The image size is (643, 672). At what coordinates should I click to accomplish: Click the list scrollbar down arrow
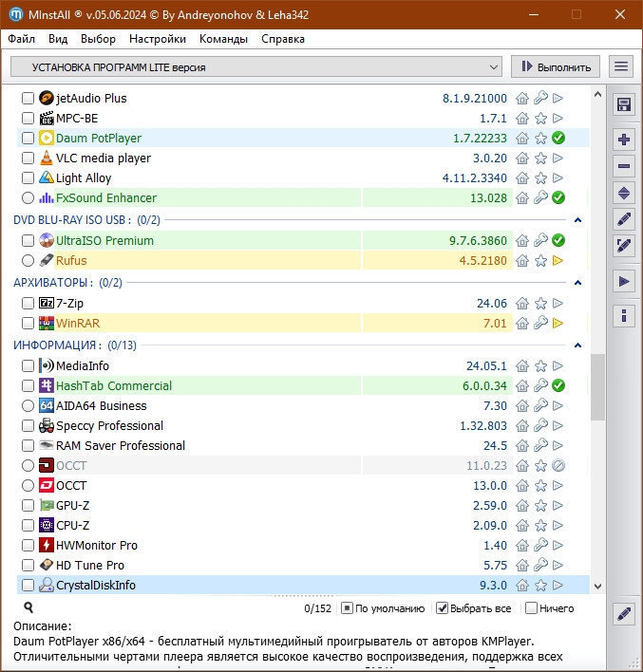point(597,587)
